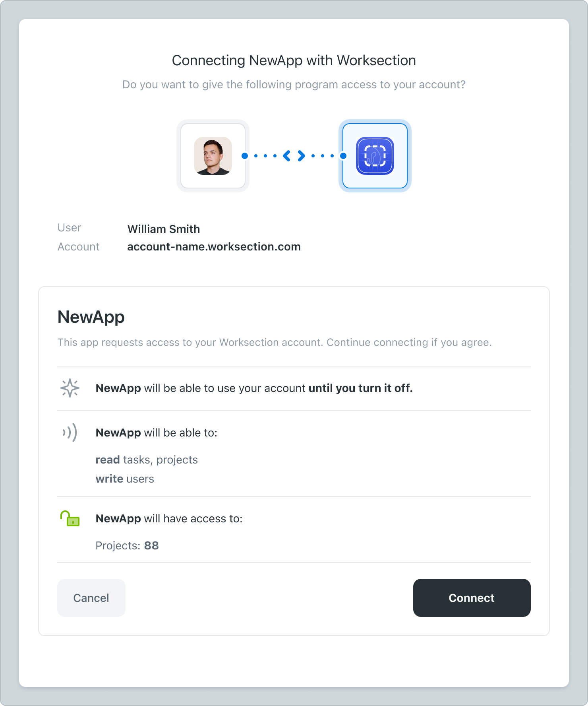Click the NewApp heading in the permissions card
588x706 pixels.
click(91, 317)
